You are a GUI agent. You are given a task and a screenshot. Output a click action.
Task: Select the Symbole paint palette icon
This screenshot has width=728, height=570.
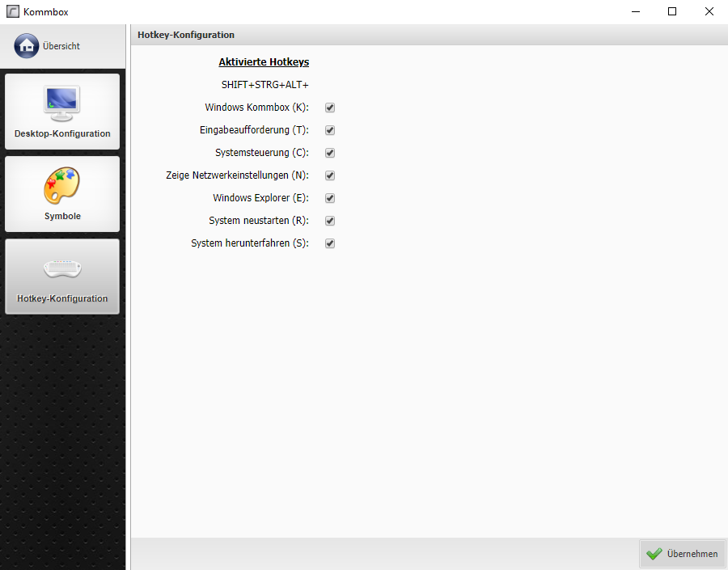(61, 184)
